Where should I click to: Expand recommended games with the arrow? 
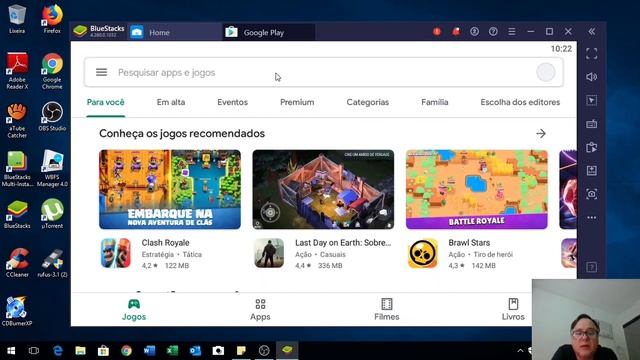coord(541,133)
